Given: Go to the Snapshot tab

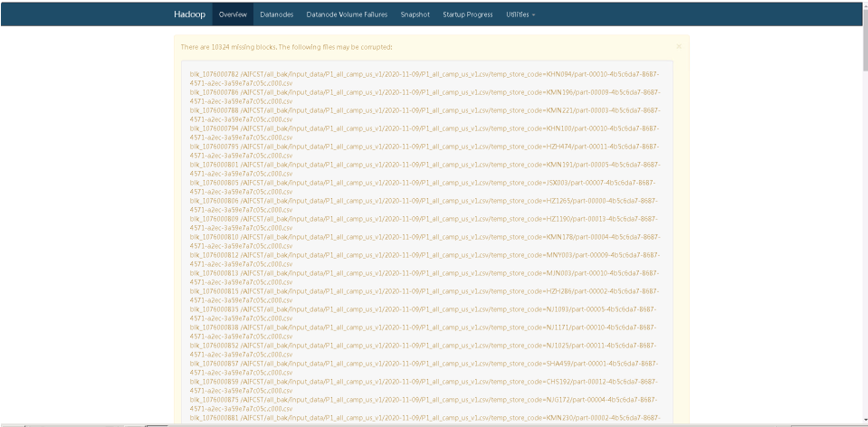Looking at the screenshot, I should coord(415,14).
